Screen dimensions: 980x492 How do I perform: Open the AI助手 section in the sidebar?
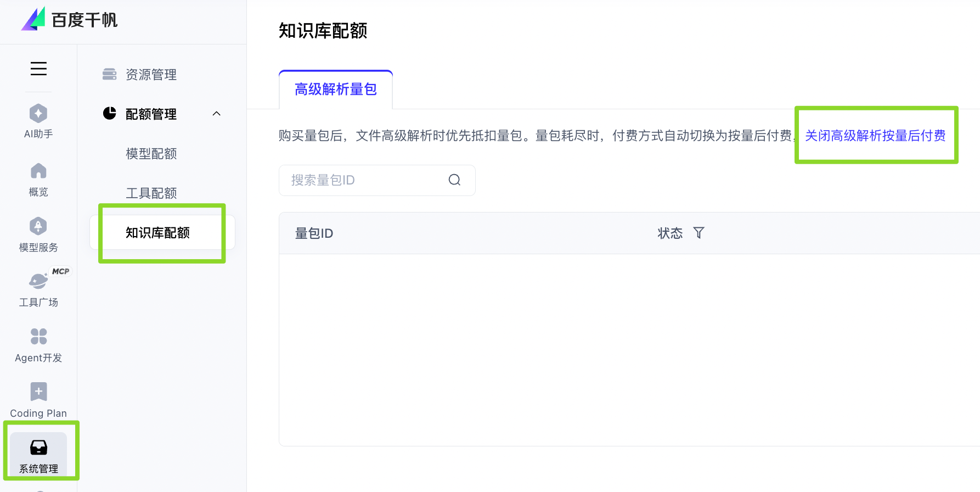pyautogui.click(x=38, y=121)
